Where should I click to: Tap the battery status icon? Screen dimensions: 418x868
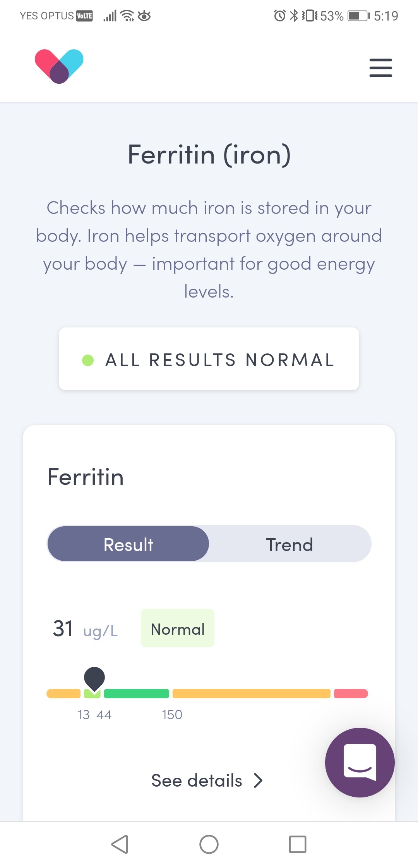pyautogui.click(x=358, y=16)
